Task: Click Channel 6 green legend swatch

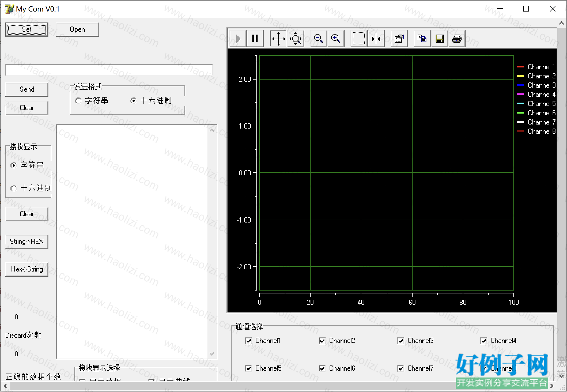Action: point(521,113)
